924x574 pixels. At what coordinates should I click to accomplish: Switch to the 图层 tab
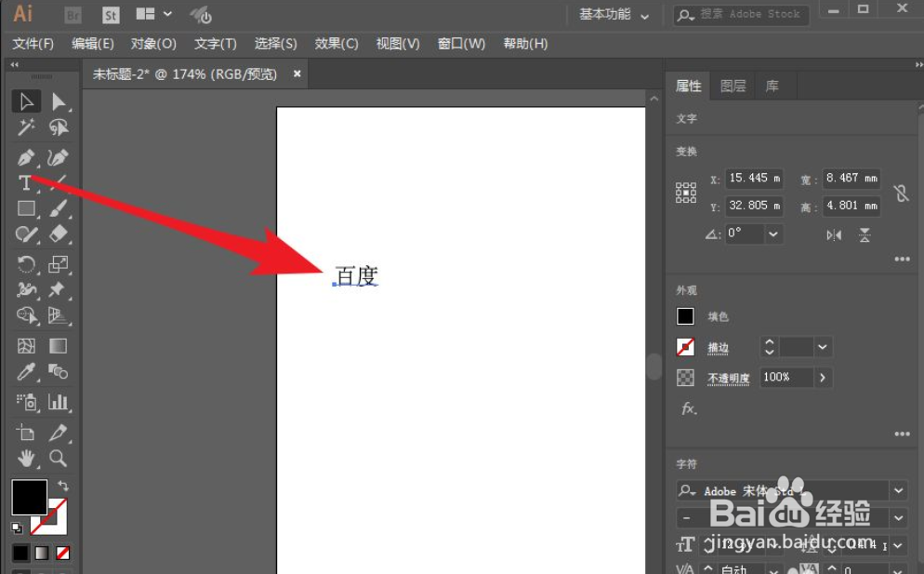tap(733, 87)
